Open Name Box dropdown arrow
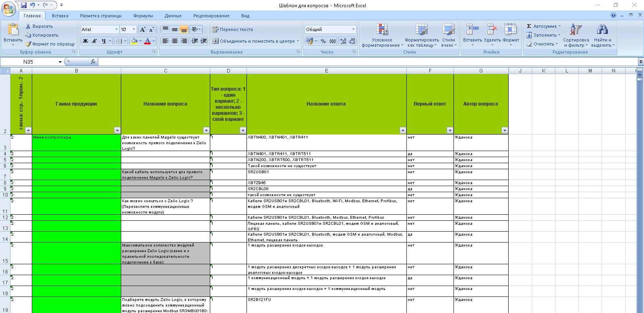 click(x=60, y=62)
